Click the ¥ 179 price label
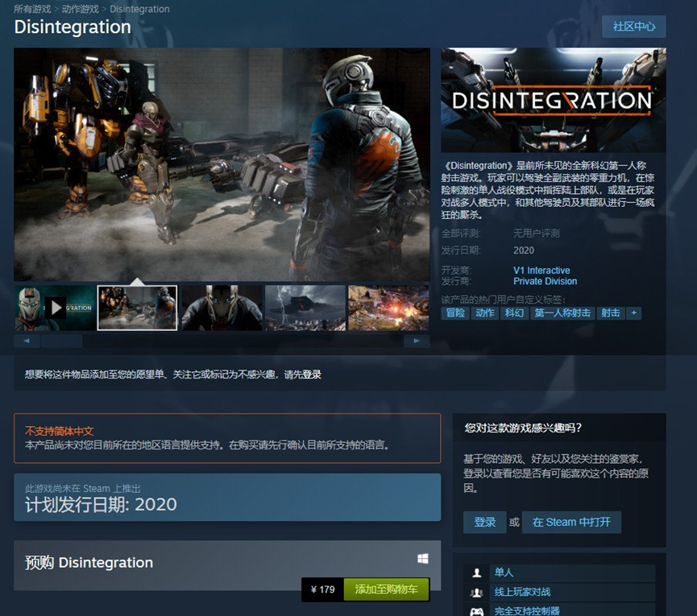 (x=323, y=589)
